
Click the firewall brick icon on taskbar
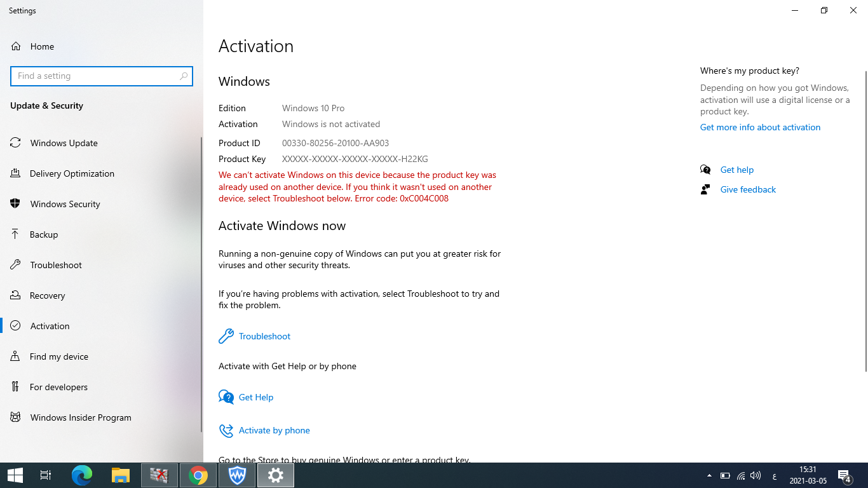tap(159, 475)
